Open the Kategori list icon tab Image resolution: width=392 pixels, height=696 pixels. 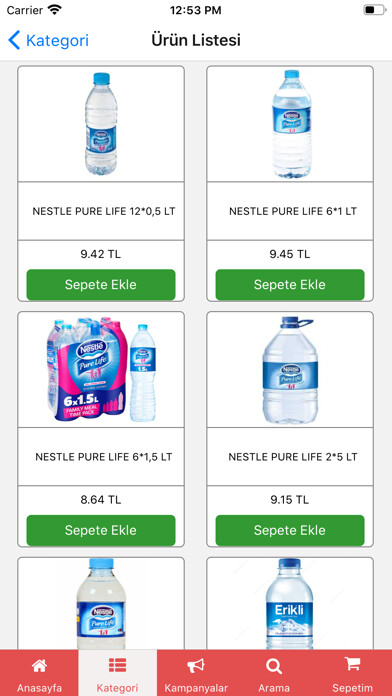point(117,665)
